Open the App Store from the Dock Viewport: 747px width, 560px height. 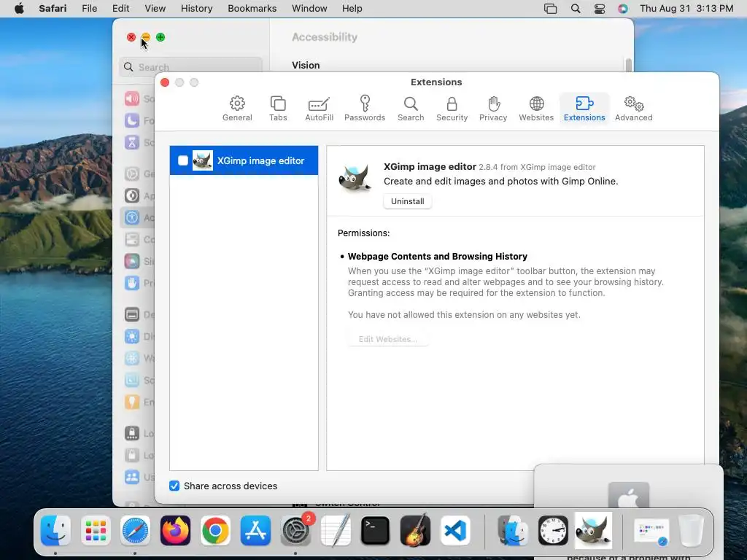255,530
